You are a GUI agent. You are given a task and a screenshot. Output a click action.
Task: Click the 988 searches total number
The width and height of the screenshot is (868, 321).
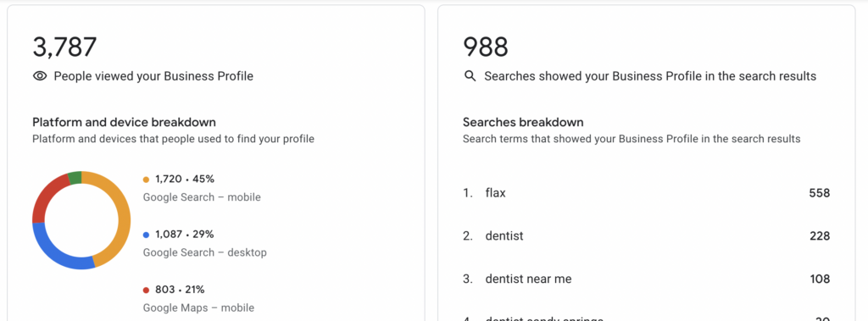coord(486,47)
